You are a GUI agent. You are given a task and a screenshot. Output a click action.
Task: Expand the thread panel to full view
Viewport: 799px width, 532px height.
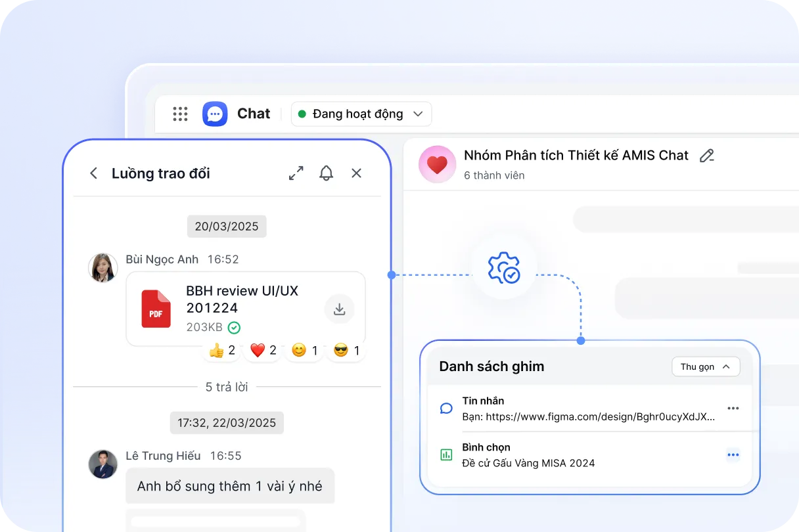coord(296,173)
